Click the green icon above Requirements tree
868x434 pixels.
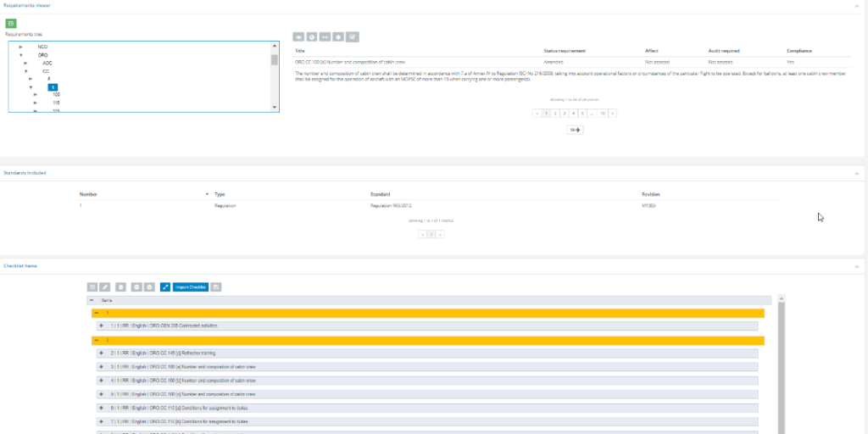pyautogui.click(x=11, y=22)
